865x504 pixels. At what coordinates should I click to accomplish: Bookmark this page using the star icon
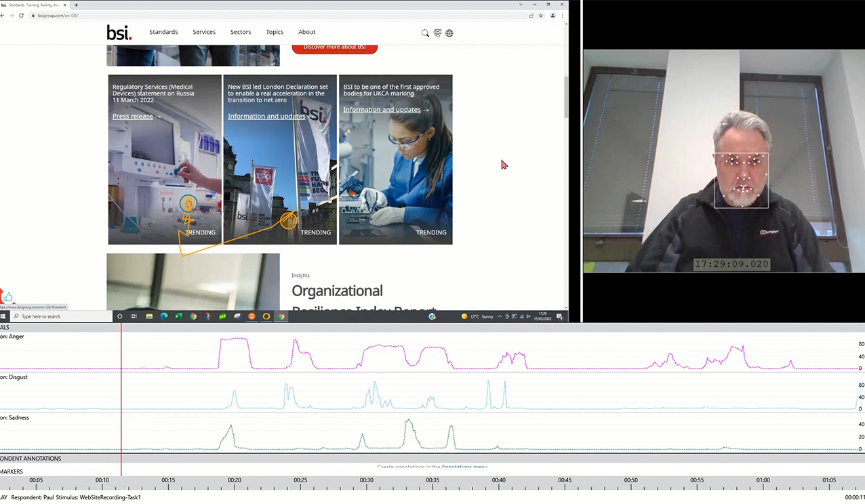[x=540, y=16]
